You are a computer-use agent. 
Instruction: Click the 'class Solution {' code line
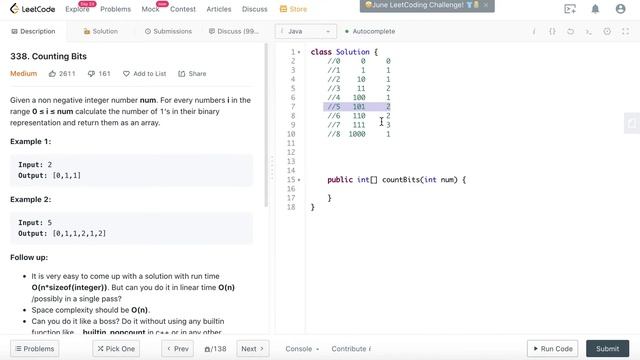click(344, 52)
